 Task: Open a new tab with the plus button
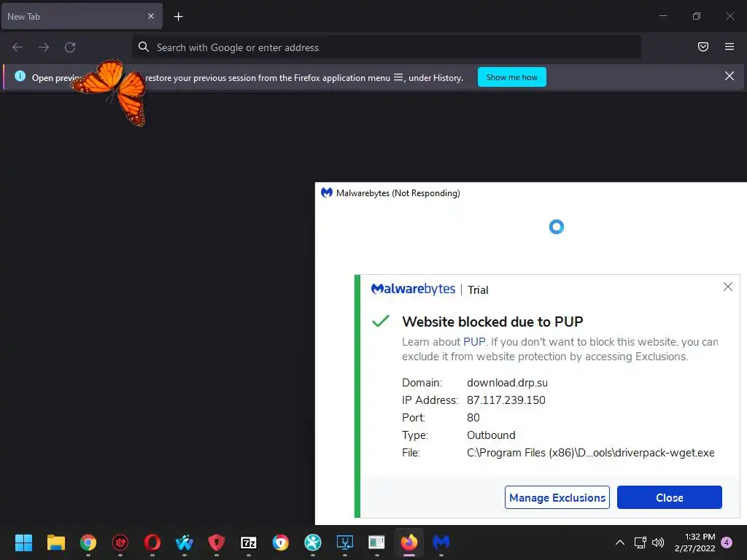click(178, 17)
